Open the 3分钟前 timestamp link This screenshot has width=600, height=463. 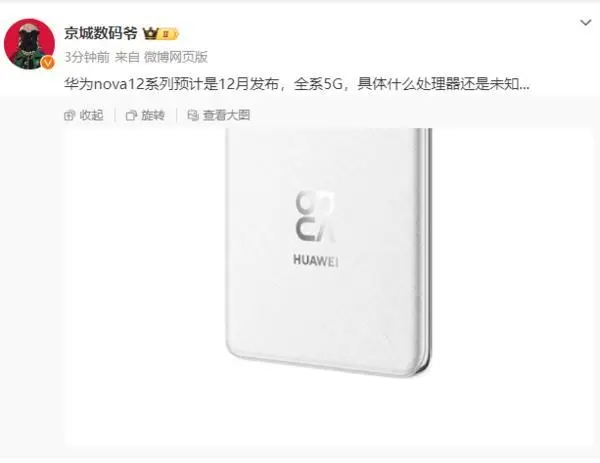click(x=87, y=57)
